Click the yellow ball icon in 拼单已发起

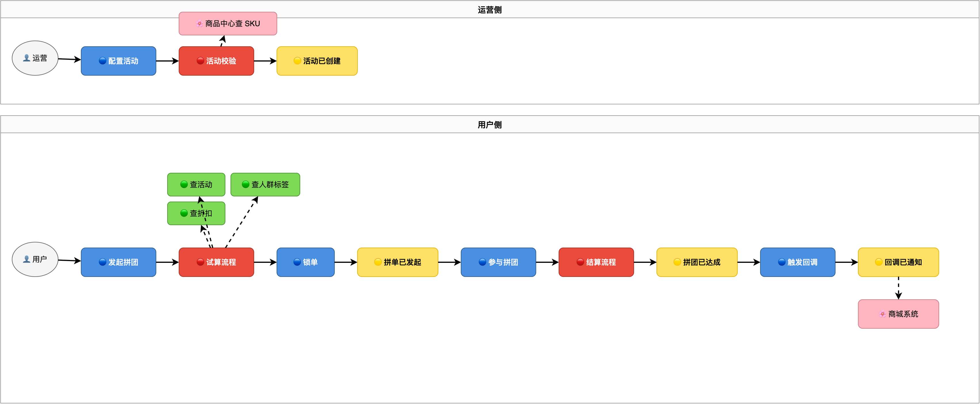(x=378, y=262)
